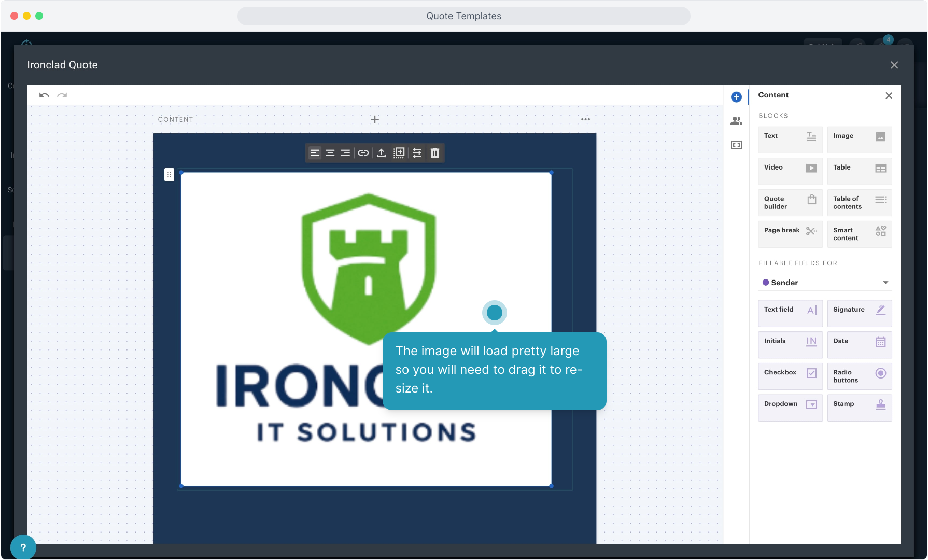Viewport: 928px width, 560px height.
Task: Add the Radio buttons field
Action: tap(859, 376)
